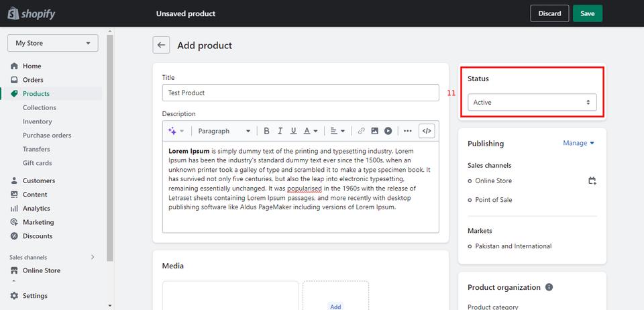The height and width of the screenshot is (310, 644).
Task: Click inside the description text area
Action: [x=301, y=187]
